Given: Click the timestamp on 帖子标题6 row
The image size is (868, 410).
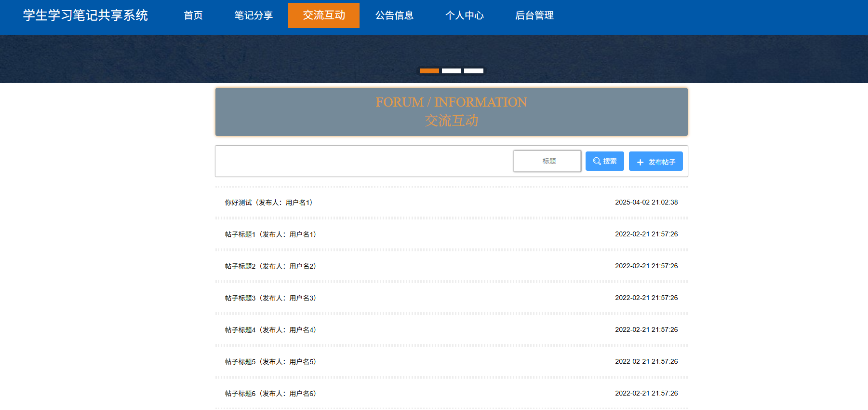Looking at the screenshot, I should [x=646, y=393].
